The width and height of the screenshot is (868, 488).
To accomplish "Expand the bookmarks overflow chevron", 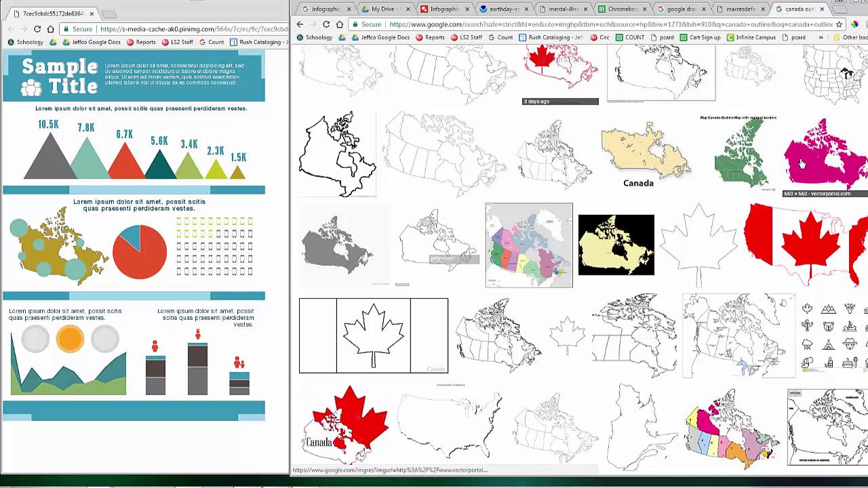I will 821,37.
